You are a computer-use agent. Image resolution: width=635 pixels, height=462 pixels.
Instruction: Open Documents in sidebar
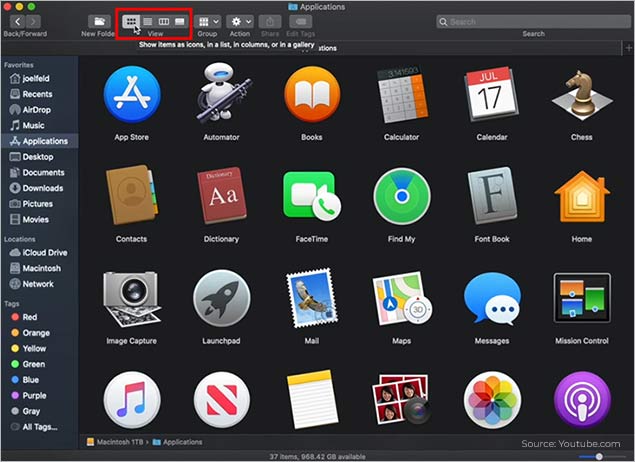(40, 172)
